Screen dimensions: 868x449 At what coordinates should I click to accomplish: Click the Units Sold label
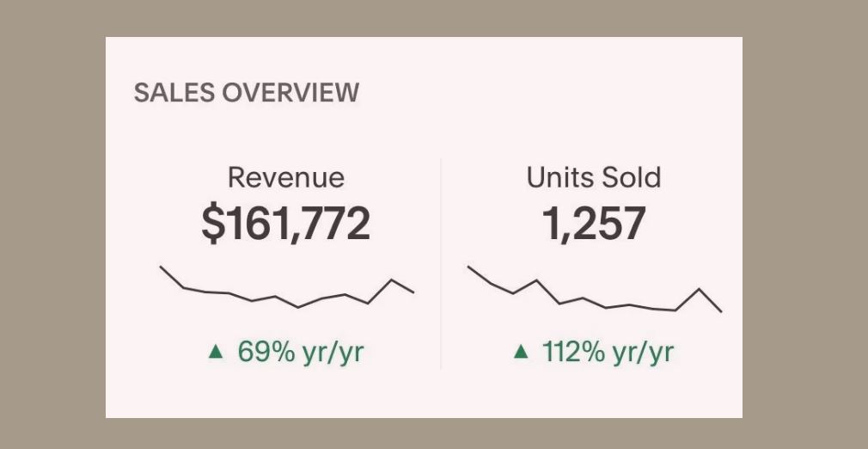[x=594, y=177]
